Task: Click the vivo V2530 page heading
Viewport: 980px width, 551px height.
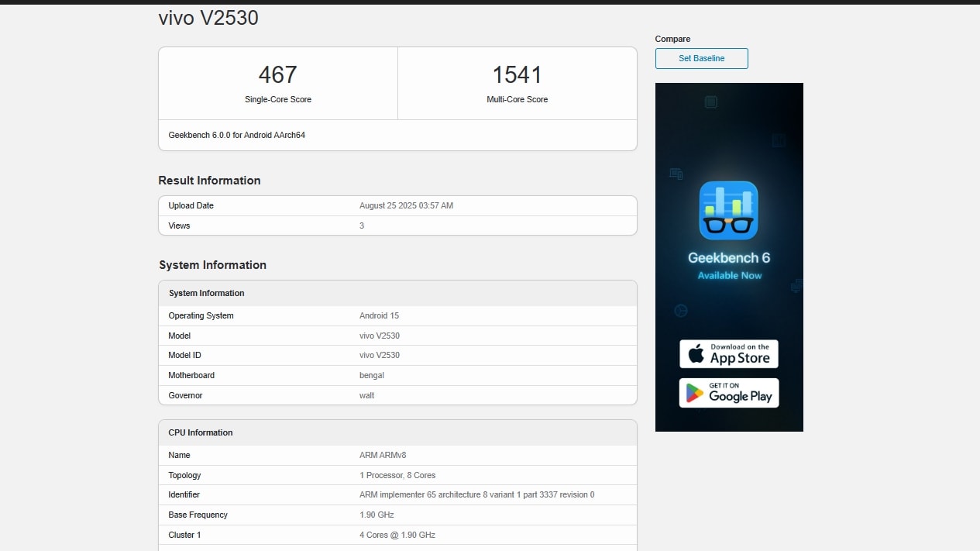Action: coord(208,18)
